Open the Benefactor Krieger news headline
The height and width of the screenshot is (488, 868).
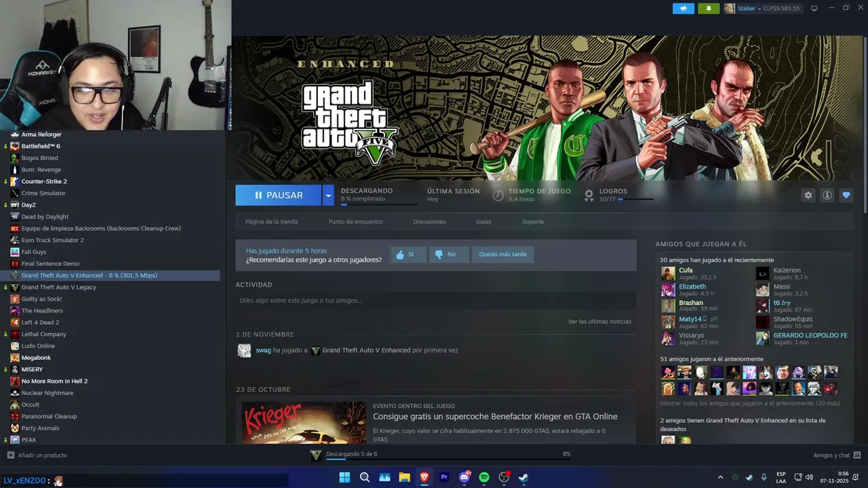click(495, 417)
